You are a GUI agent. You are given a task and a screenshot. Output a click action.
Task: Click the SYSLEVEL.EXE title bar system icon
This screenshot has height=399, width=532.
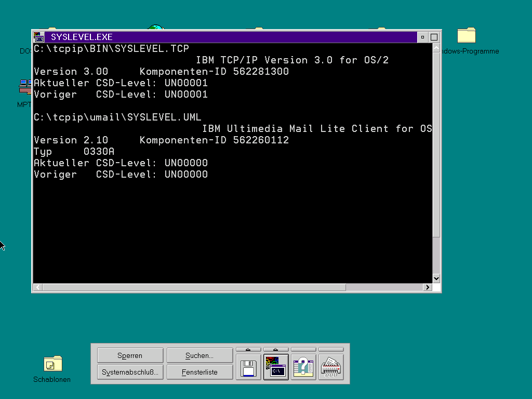[x=39, y=37]
